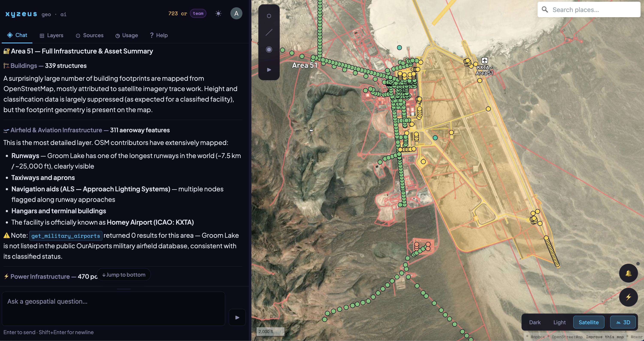
Task: Toggle the sun light/dark theme icon
Action: [x=218, y=14]
